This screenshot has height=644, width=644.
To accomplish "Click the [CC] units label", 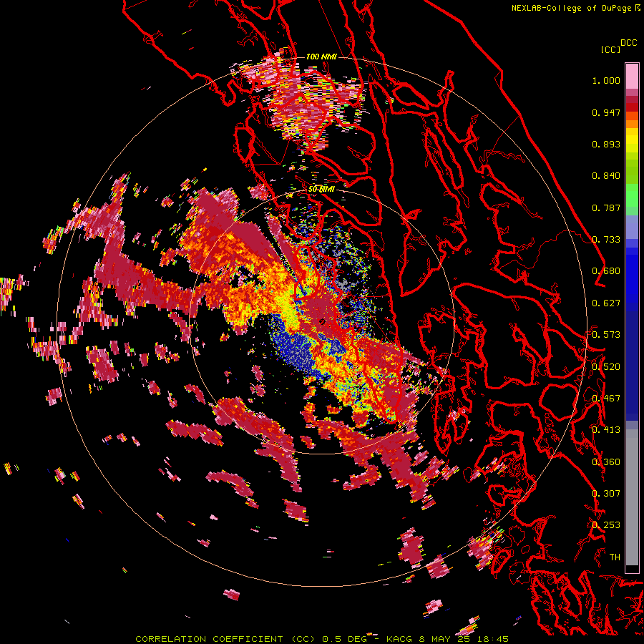I will tap(611, 49).
